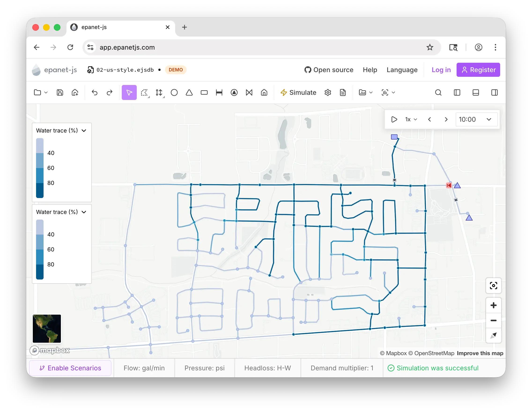Click Flow: gal/min status entry
The image size is (532, 412).
tap(144, 368)
